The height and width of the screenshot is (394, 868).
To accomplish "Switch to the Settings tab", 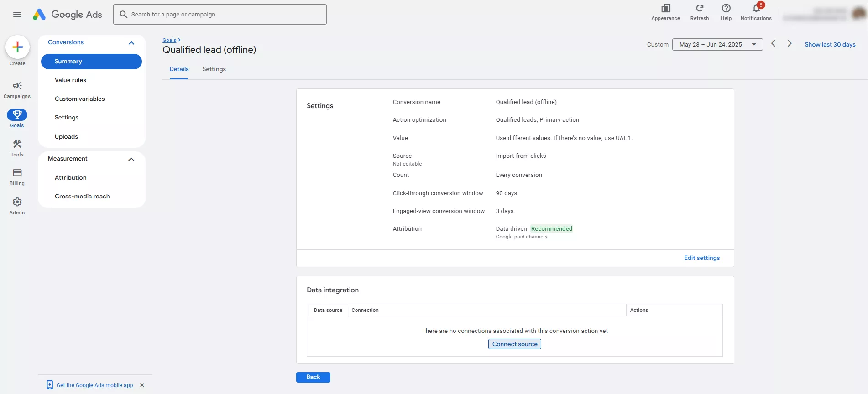I will coord(214,69).
